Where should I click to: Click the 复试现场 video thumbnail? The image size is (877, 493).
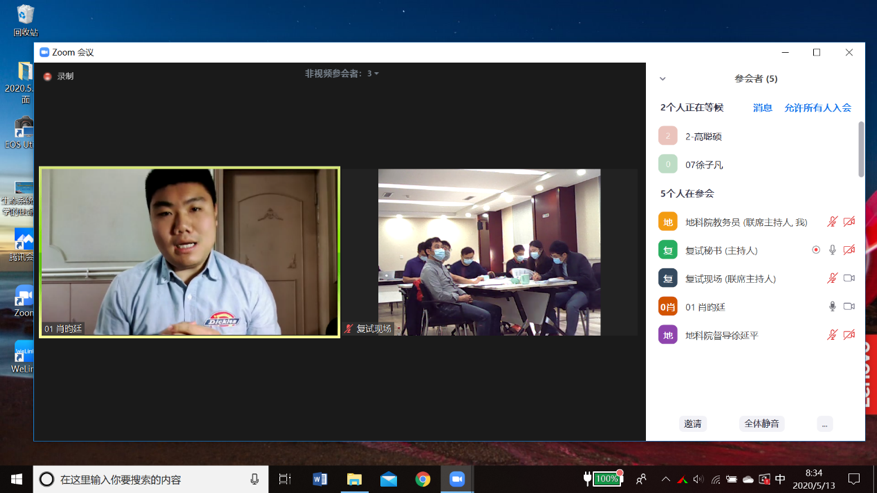(489, 251)
